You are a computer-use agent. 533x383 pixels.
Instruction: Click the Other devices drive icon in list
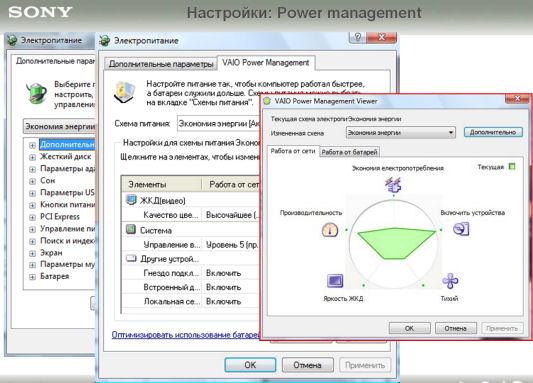[x=131, y=258]
